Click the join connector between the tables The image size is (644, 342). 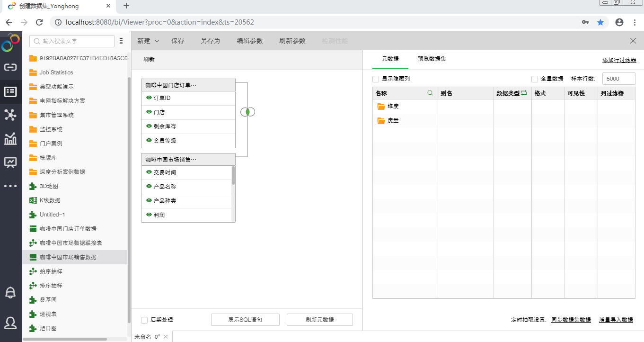point(247,112)
